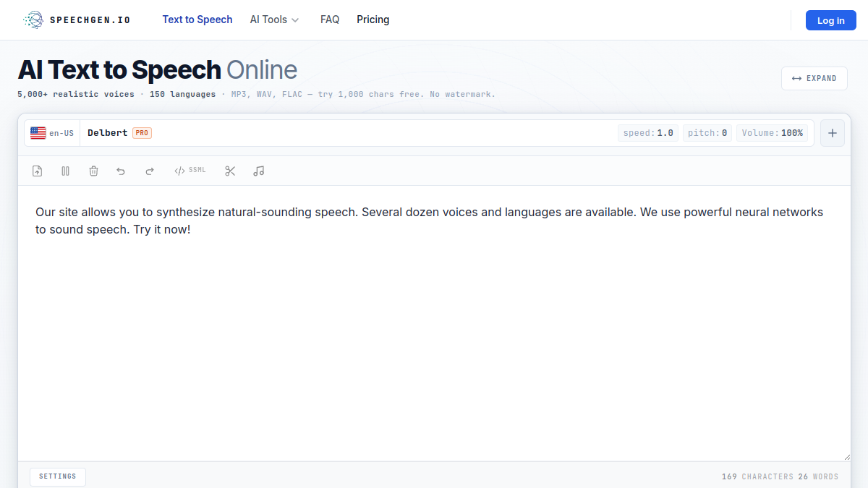868x488 pixels.
Task: Open the music note audio tool
Action: point(259,171)
